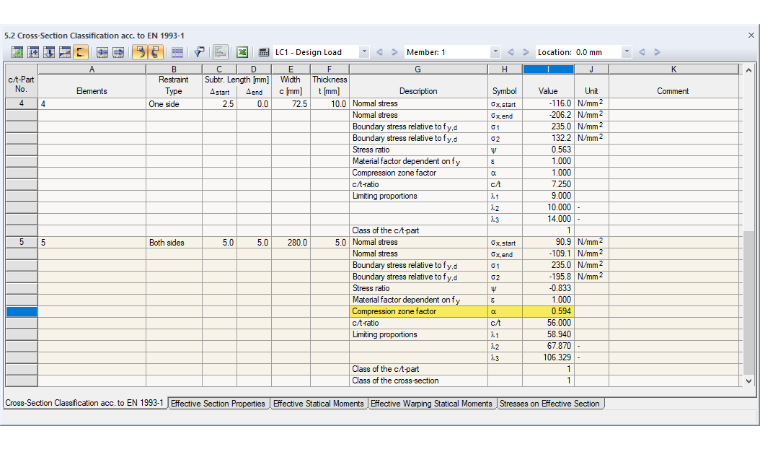This screenshot has height=450, width=760.
Task: Toggle the highlighted C-profile section icon
Action: pyautogui.click(x=80, y=52)
